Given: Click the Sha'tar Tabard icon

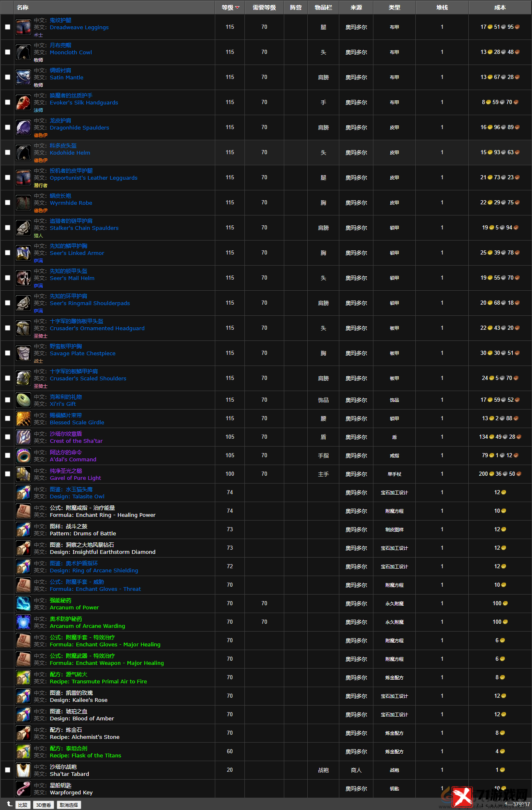Looking at the screenshot, I should [23, 770].
